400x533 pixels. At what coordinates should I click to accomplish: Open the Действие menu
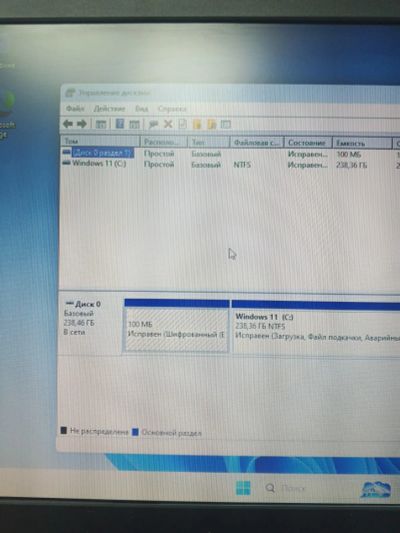pyautogui.click(x=109, y=108)
